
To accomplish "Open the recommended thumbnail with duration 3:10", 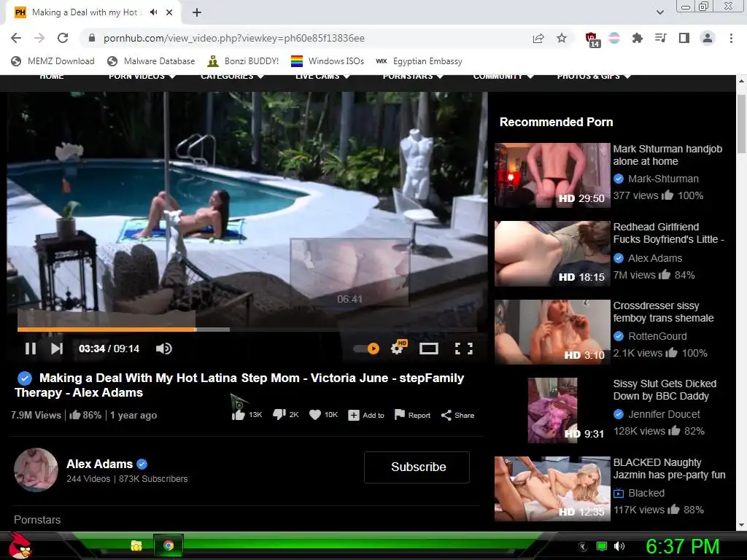I will tap(552, 332).
